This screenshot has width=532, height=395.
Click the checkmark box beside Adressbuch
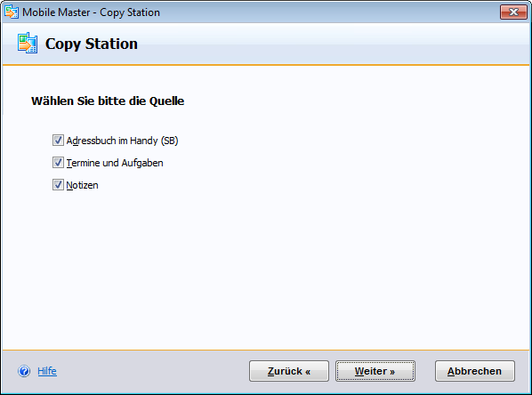click(x=58, y=141)
